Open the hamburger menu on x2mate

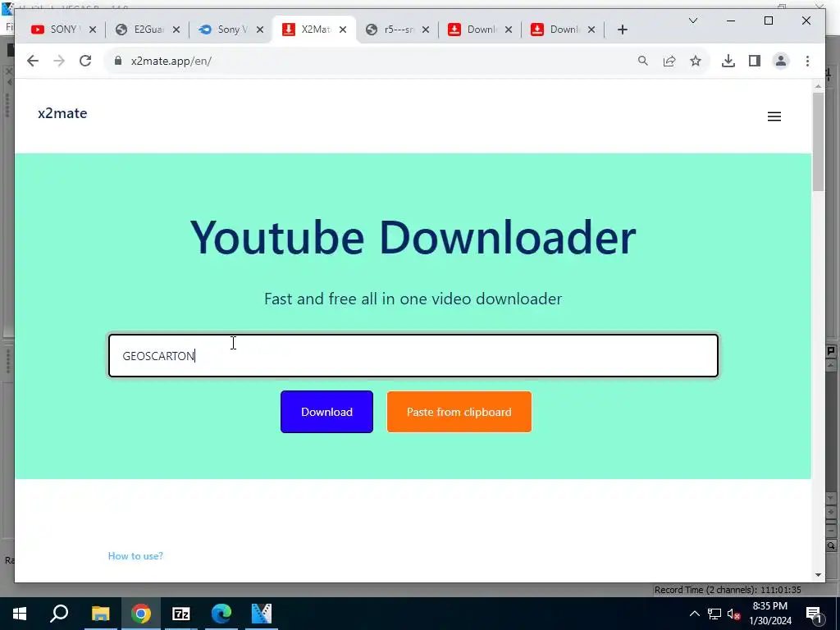(x=774, y=116)
